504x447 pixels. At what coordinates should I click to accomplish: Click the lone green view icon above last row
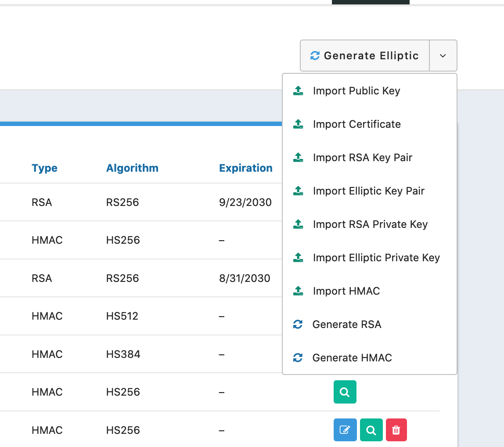345,392
